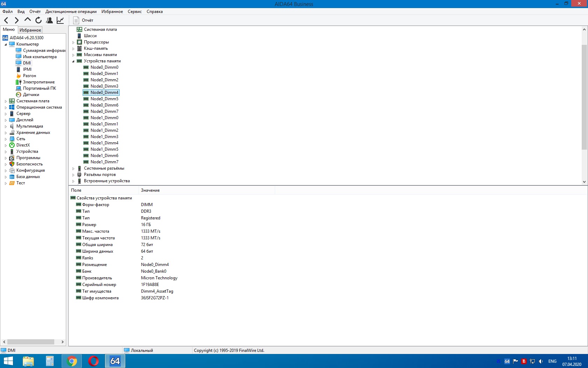Click the Мультимедиа speaker icon

pos(12,126)
